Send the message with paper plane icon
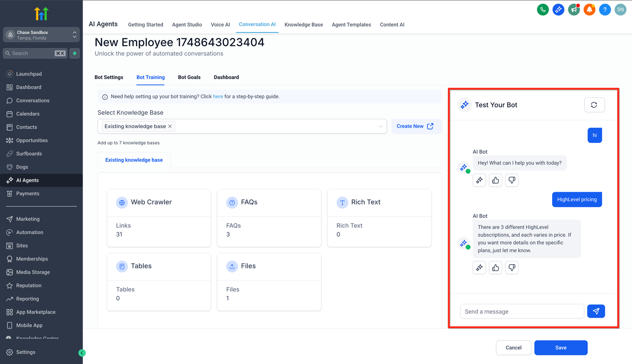The width and height of the screenshot is (632, 364). coord(596,311)
